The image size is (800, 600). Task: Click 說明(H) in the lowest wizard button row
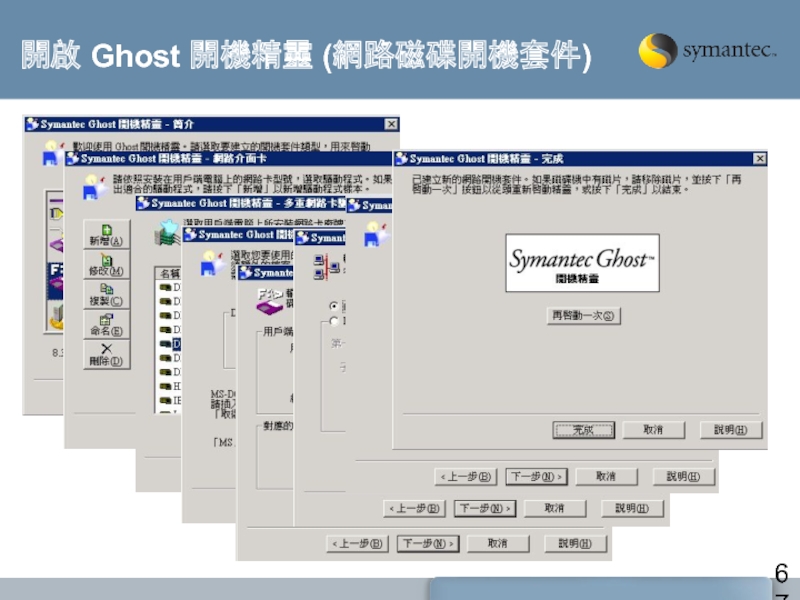point(576,543)
